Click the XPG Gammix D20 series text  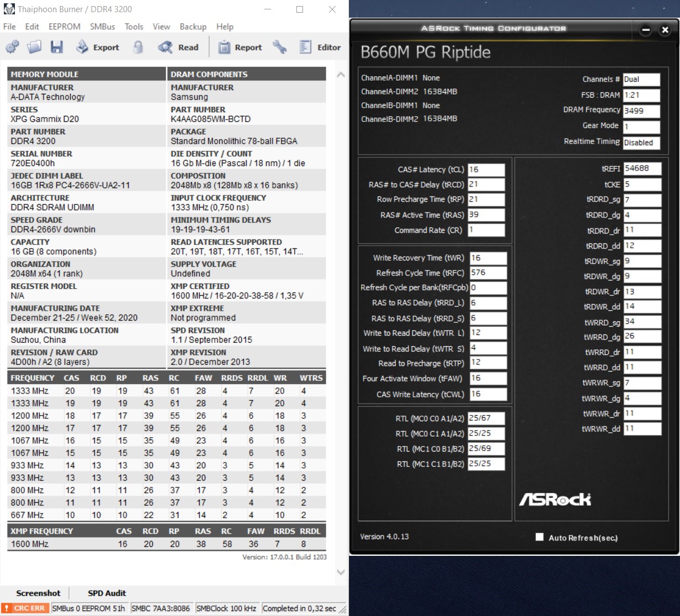coord(45,119)
